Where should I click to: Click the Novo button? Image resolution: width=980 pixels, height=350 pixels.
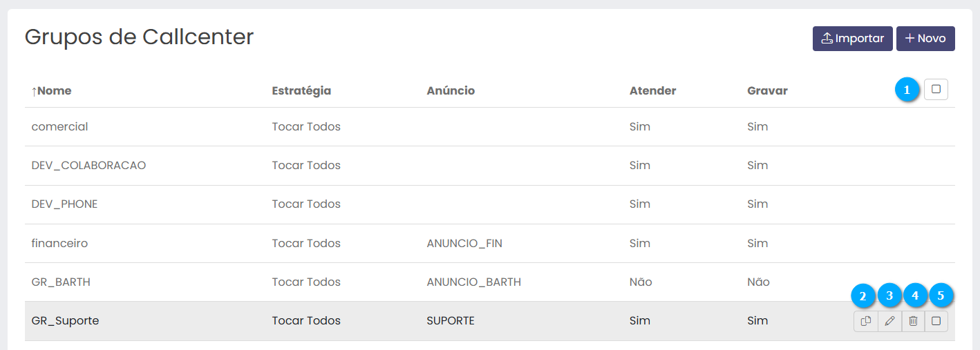(x=925, y=39)
